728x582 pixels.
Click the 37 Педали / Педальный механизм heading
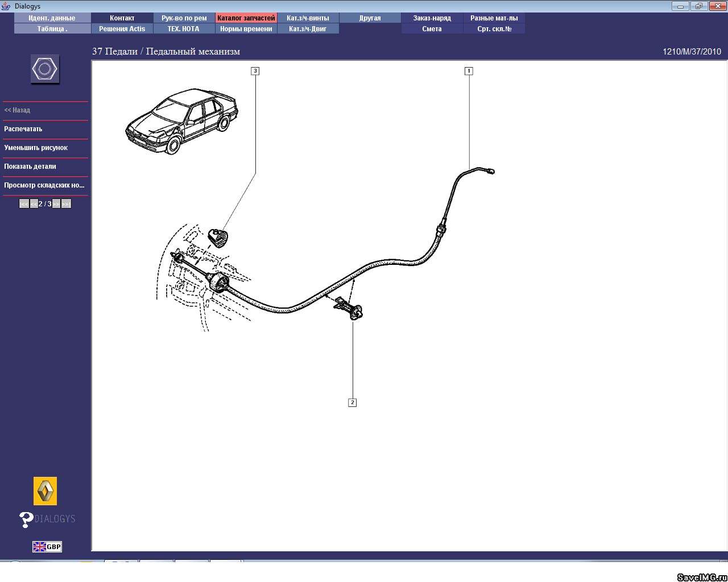[166, 51]
